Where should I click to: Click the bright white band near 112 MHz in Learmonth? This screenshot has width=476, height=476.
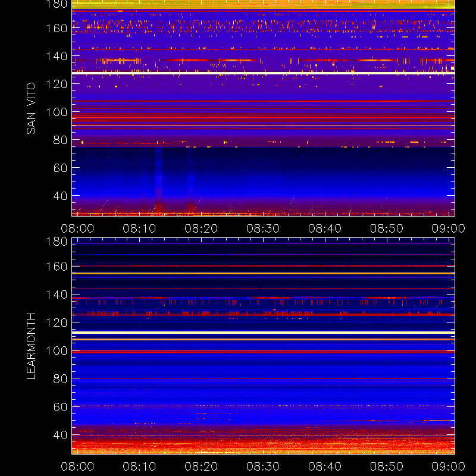(x=263, y=333)
